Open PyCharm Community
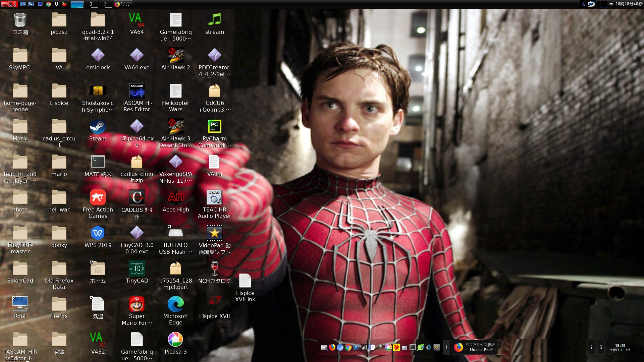644x362 pixels. point(214,126)
